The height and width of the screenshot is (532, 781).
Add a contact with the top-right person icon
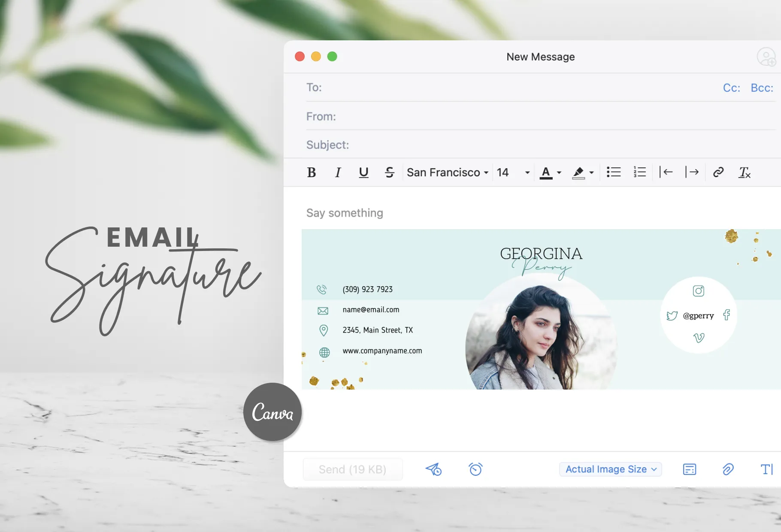(x=768, y=57)
